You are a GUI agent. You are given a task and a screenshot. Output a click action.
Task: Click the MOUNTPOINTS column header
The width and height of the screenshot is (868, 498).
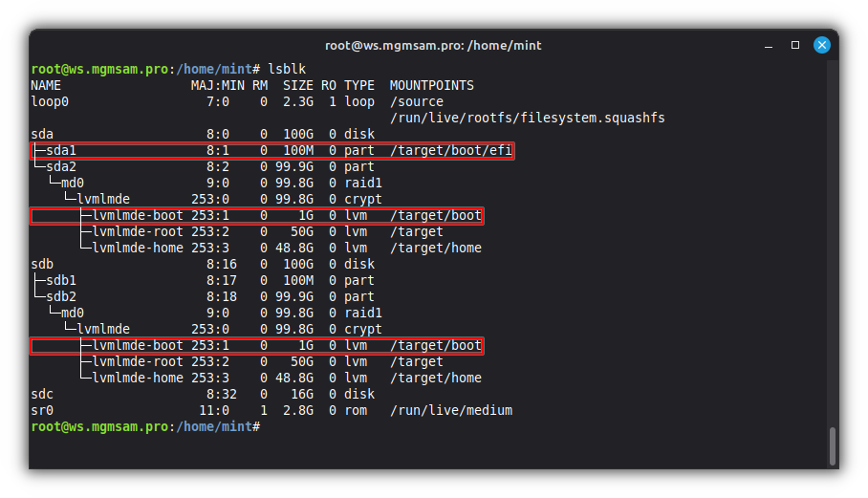pos(431,85)
